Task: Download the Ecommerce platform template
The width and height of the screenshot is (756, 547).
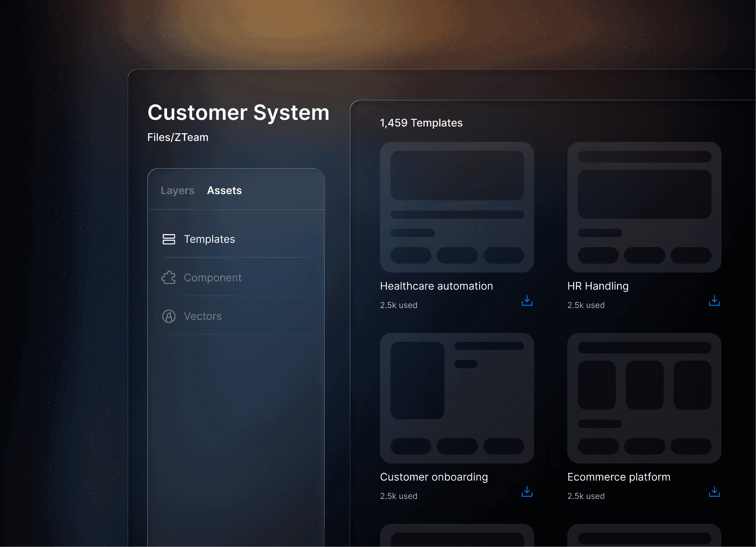Action: pyautogui.click(x=714, y=491)
